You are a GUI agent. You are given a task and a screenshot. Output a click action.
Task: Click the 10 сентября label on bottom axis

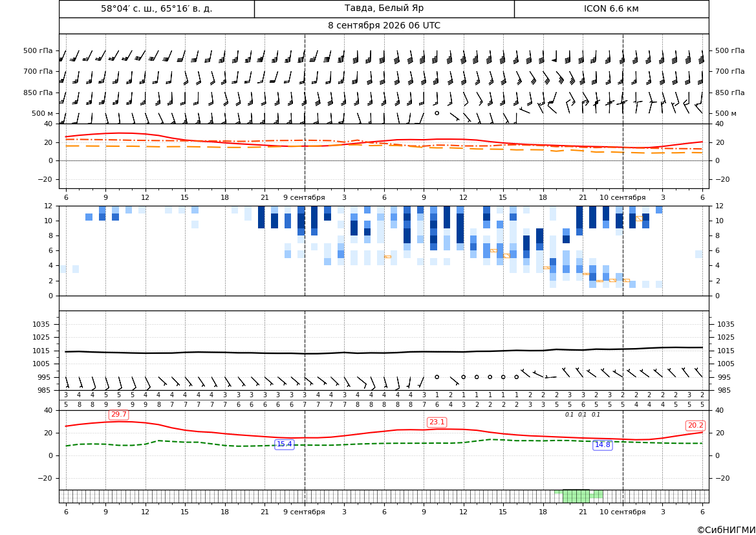(622, 512)
